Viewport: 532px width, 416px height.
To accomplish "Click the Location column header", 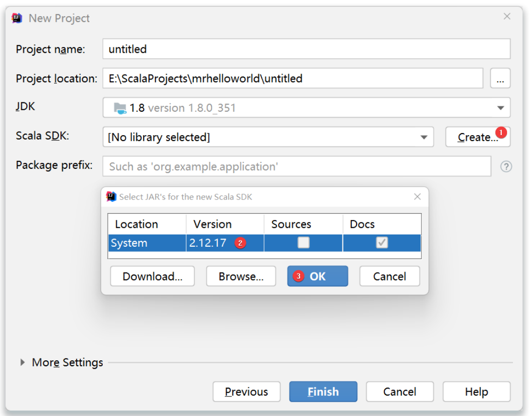I will pyautogui.click(x=147, y=224).
